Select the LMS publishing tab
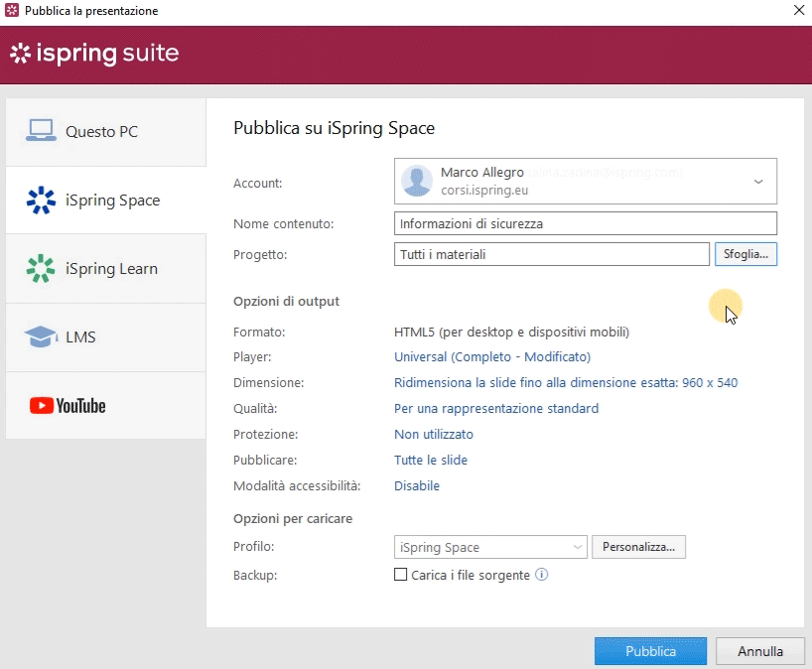Viewport: 812px width, 669px height. pos(80,337)
